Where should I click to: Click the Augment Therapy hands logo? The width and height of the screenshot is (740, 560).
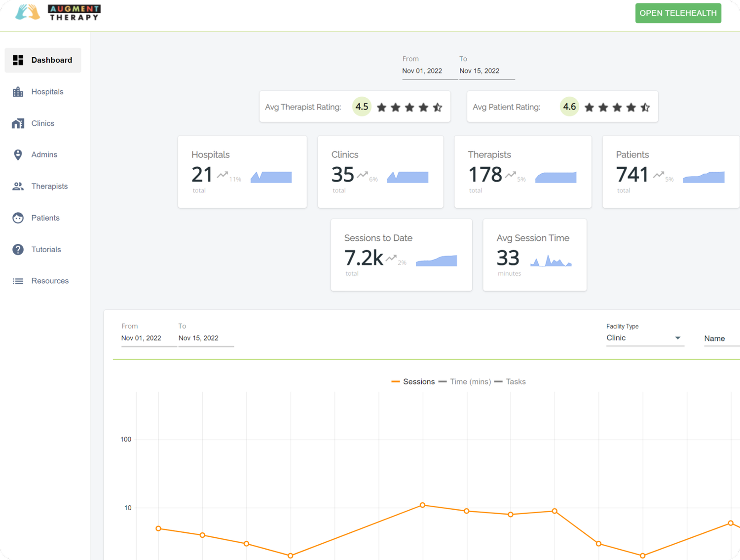[27, 12]
